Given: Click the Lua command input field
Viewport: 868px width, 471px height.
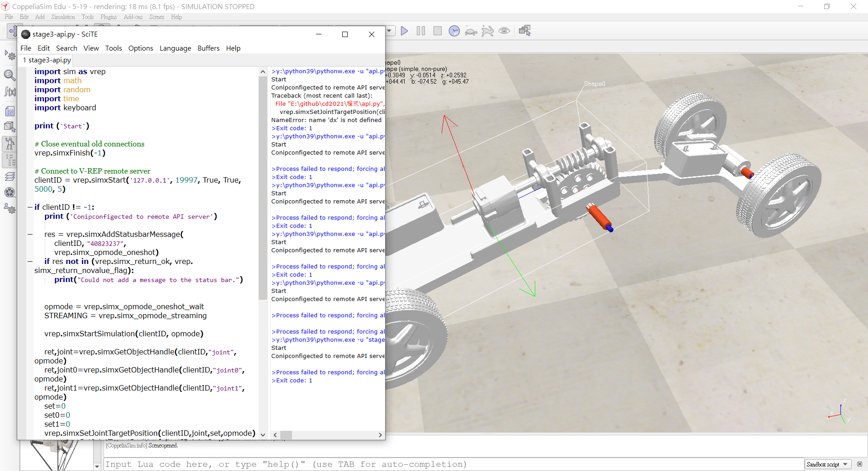Looking at the screenshot, I should (x=453, y=464).
